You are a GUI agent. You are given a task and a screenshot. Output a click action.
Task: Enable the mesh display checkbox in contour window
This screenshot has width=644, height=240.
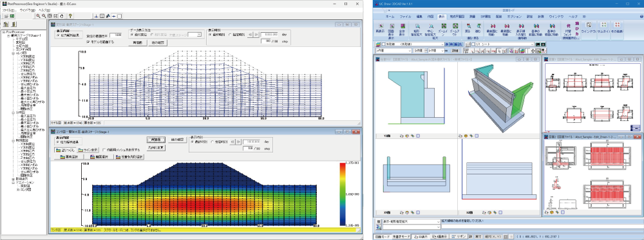104,150
